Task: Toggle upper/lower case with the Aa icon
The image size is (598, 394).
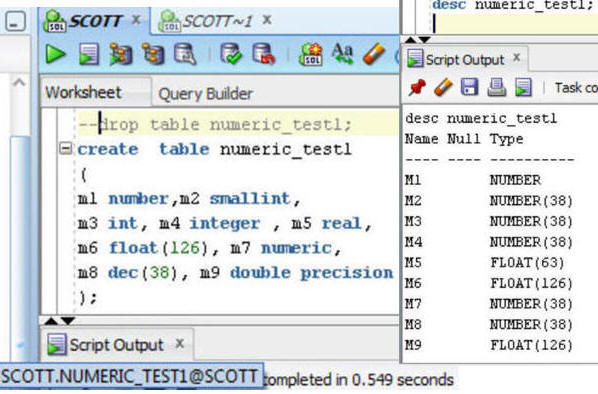Action: pos(342,54)
